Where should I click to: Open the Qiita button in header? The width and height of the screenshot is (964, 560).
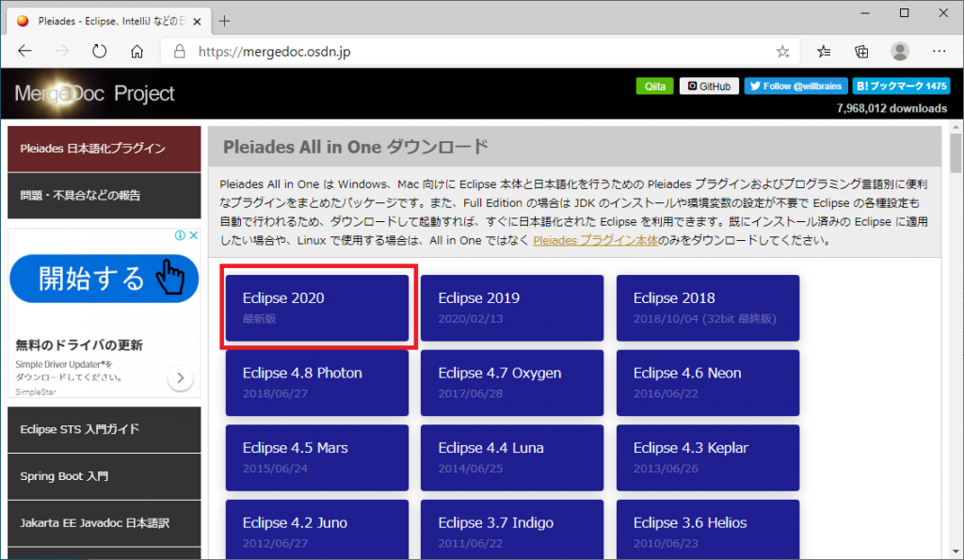(655, 87)
